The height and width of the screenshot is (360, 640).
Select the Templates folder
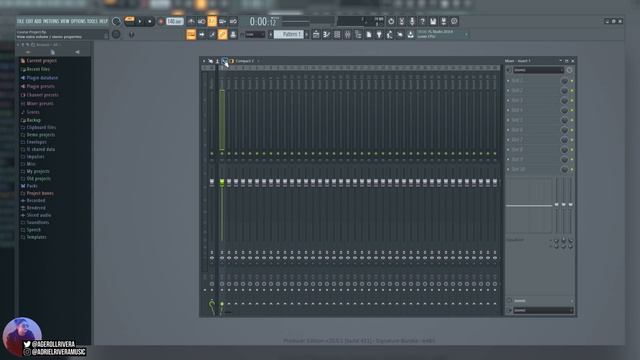pos(33,237)
